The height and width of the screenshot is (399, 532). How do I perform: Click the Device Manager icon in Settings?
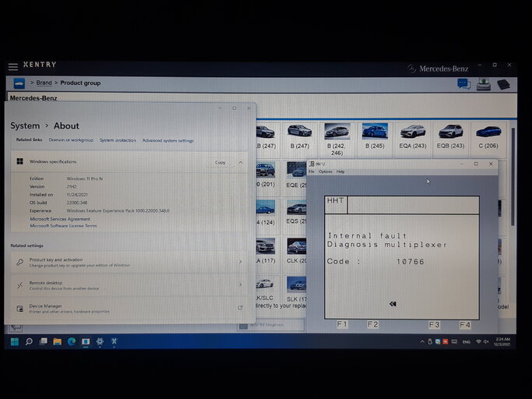20,309
